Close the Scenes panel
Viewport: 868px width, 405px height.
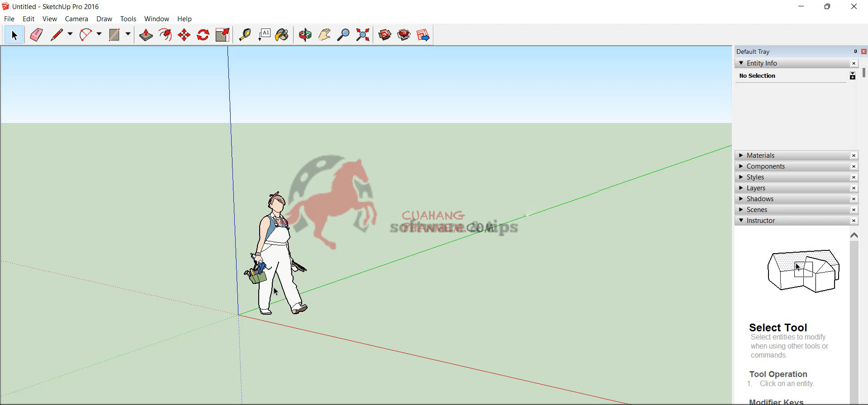coord(854,210)
